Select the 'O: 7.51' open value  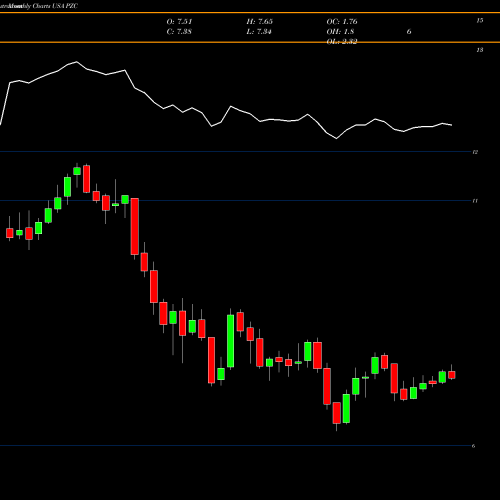[x=179, y=22]
